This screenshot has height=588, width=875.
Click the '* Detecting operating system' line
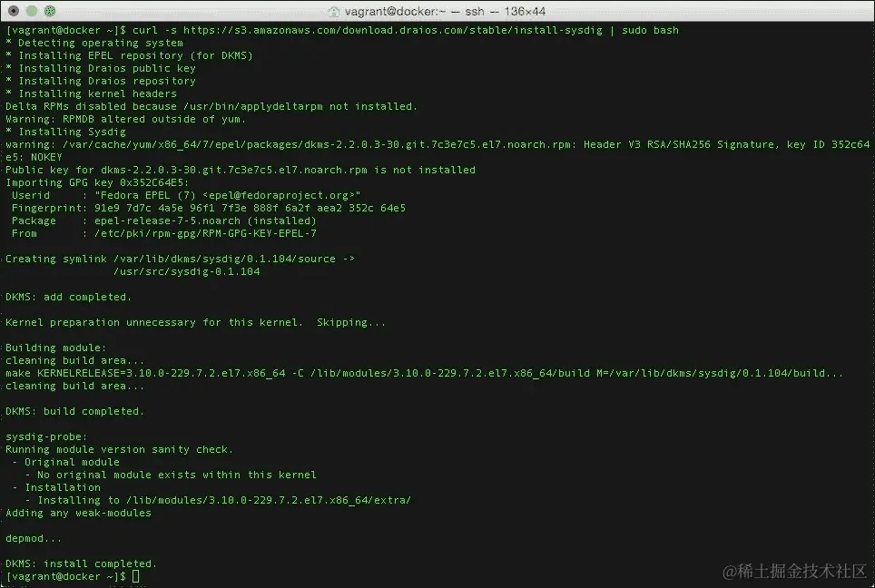(94, 43)
